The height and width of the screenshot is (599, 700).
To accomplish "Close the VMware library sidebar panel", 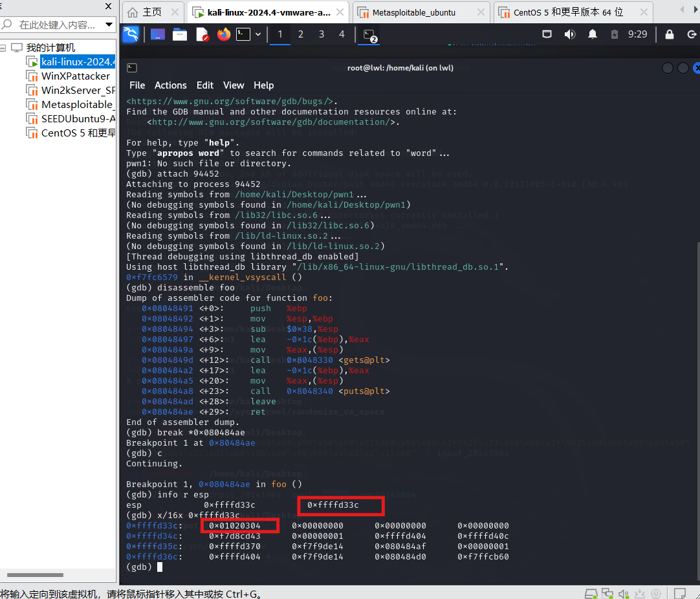I will tap(108, 6).
